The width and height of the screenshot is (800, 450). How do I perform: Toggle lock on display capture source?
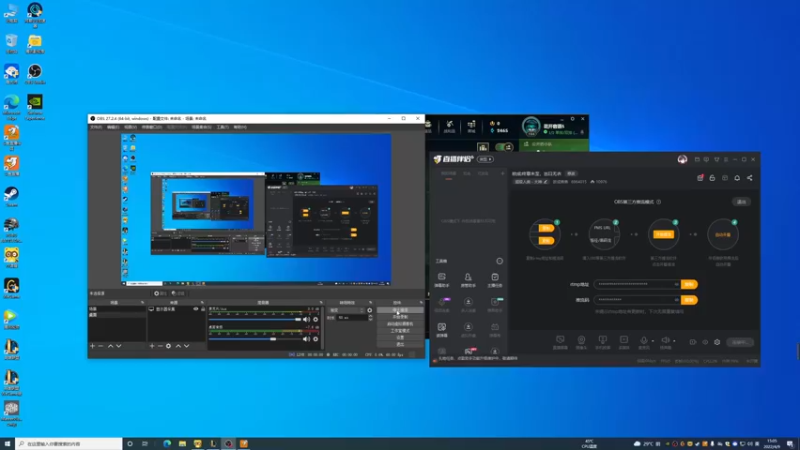coord(203,309)
